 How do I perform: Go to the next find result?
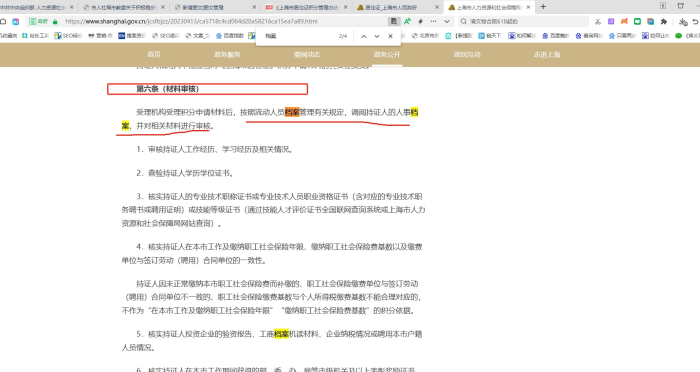(377, 36)
